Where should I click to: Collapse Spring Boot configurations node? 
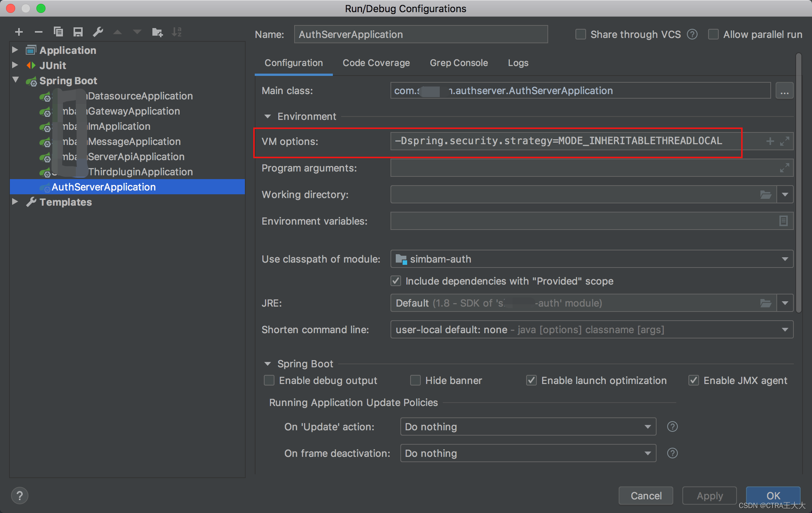point(16,80)
